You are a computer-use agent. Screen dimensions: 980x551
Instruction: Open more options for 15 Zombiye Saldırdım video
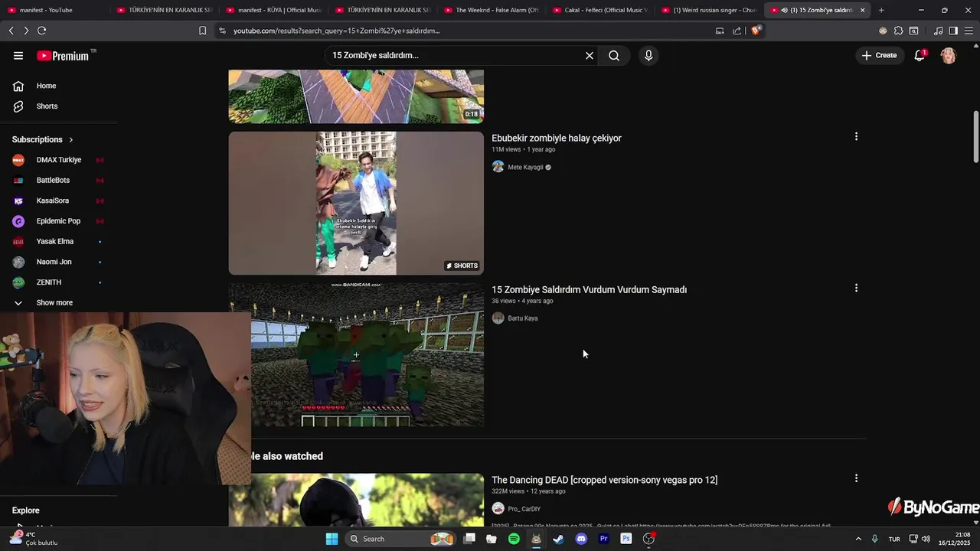pyautogui.click(x=856, y=289)
